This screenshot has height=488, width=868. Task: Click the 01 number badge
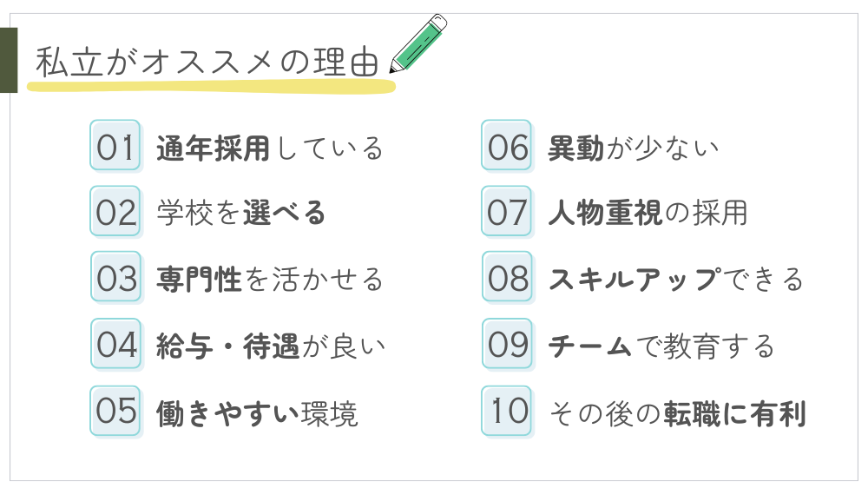point(116,145)
